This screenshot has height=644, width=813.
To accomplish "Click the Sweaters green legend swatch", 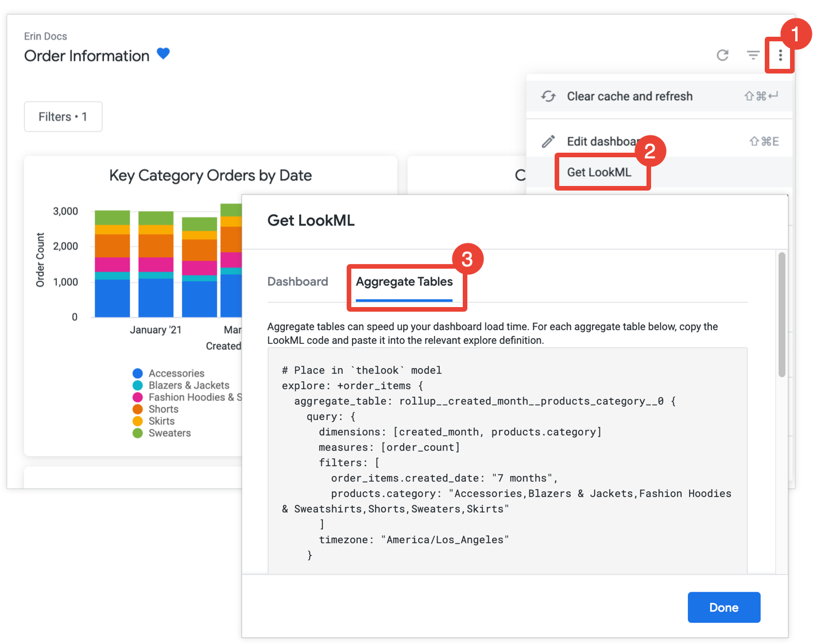I will click(x=138, y=433).
